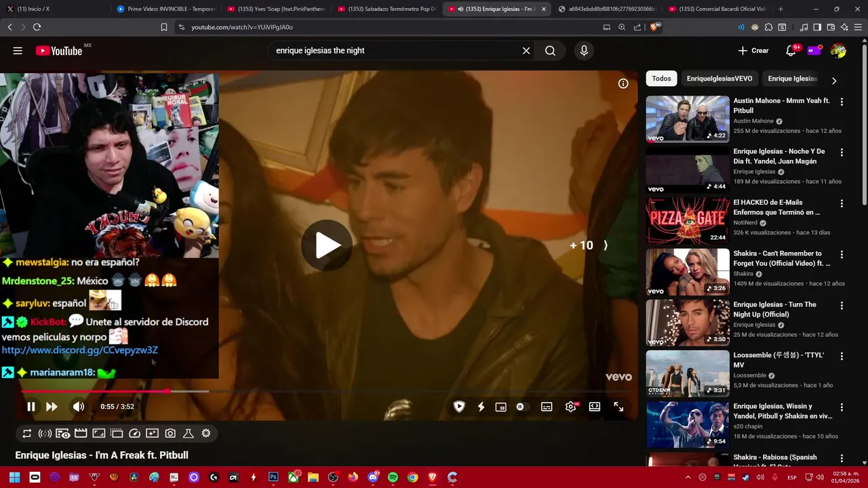Screen dimensions: 868x488
Task: Click the flask experiment icon below video
Action: pos(189,433)
